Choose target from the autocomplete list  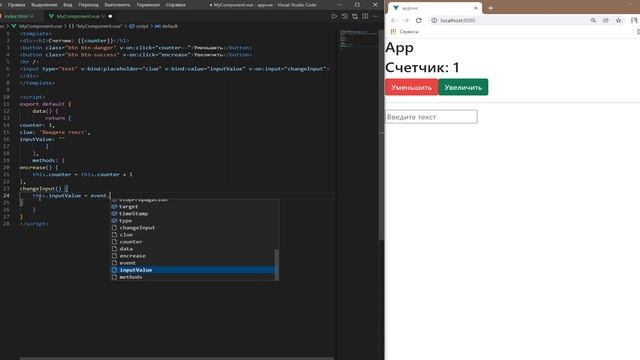point(193,207)
